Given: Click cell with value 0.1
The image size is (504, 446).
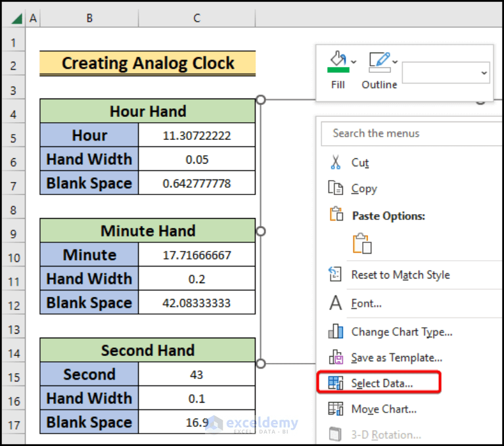Looking at the screenshot, I should click(x=196, y=398).
